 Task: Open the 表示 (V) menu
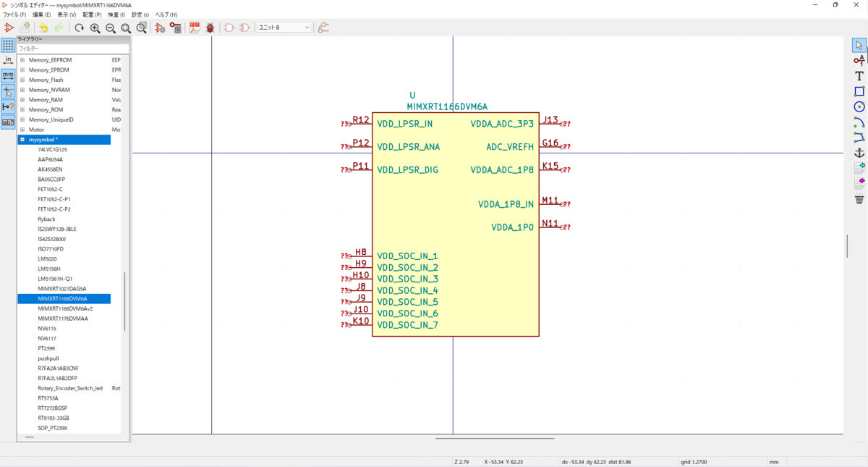pyautogui.click(x=67, y=14)
